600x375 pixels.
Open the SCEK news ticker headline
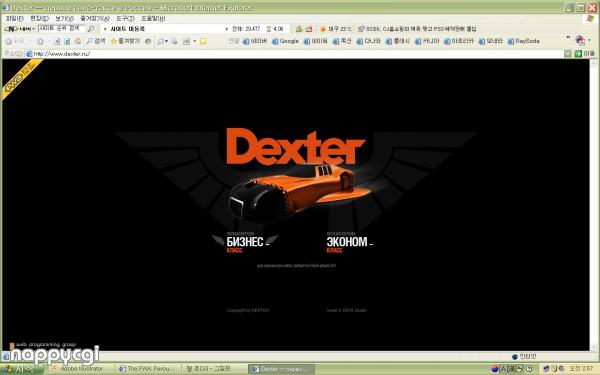click(417, 29)
